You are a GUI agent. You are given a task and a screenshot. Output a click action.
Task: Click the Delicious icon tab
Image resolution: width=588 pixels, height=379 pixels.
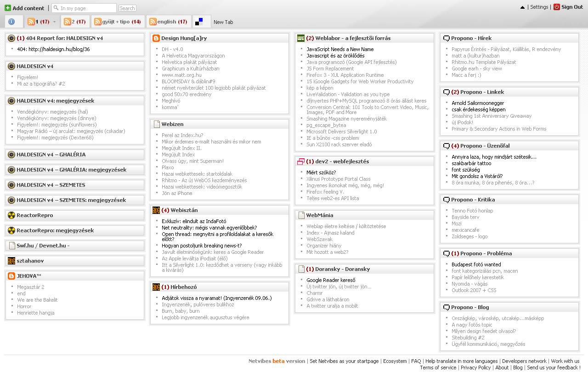pyautogui.click(x=198, y=22)
